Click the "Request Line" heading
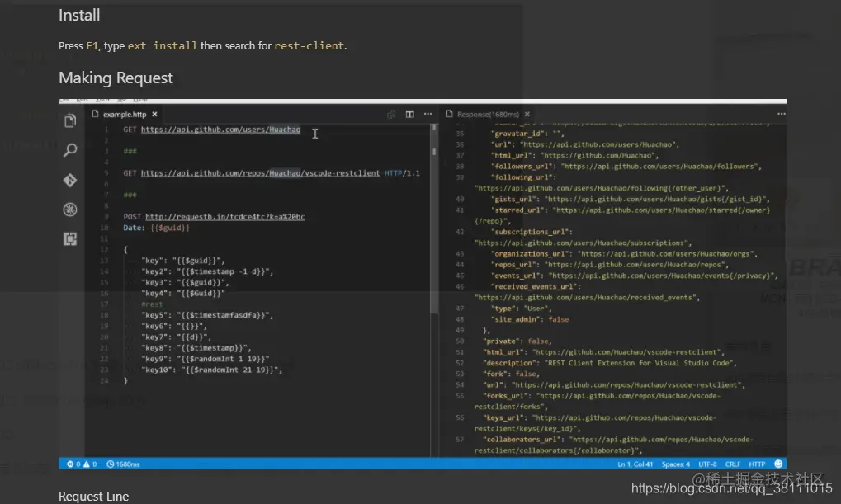The width and height of the screenshot is (841, 504). click(94, 497)
